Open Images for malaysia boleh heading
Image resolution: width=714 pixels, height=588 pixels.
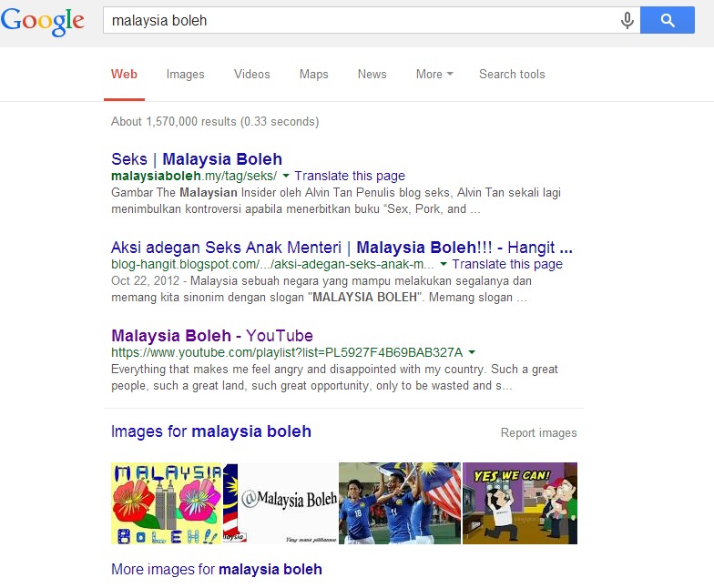click(x=211, y=431)
